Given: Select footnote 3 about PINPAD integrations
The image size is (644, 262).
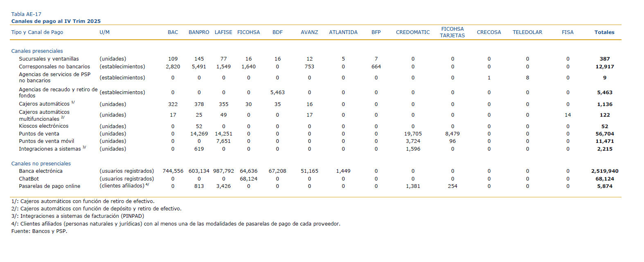Looking at the screenshot, I should (78, 216).
